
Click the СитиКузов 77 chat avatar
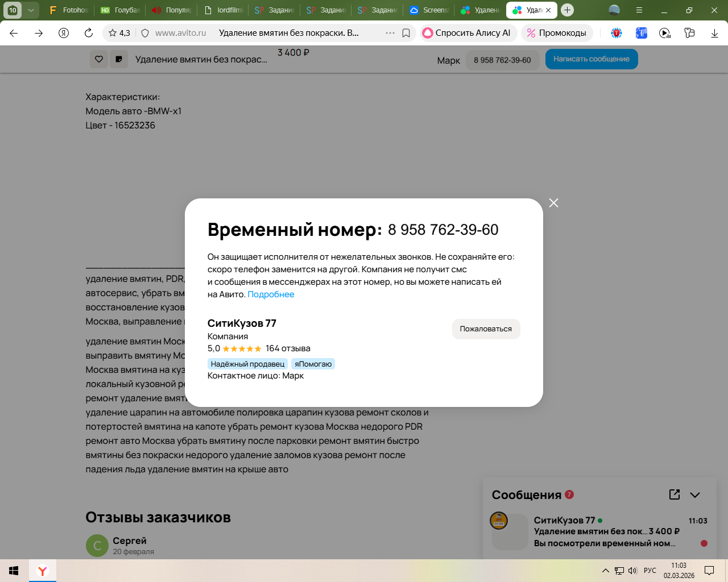pyautogui.click(x=499, y=521)
